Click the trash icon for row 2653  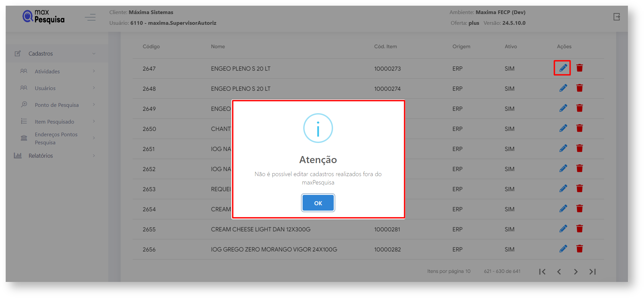tap(579, 189)
